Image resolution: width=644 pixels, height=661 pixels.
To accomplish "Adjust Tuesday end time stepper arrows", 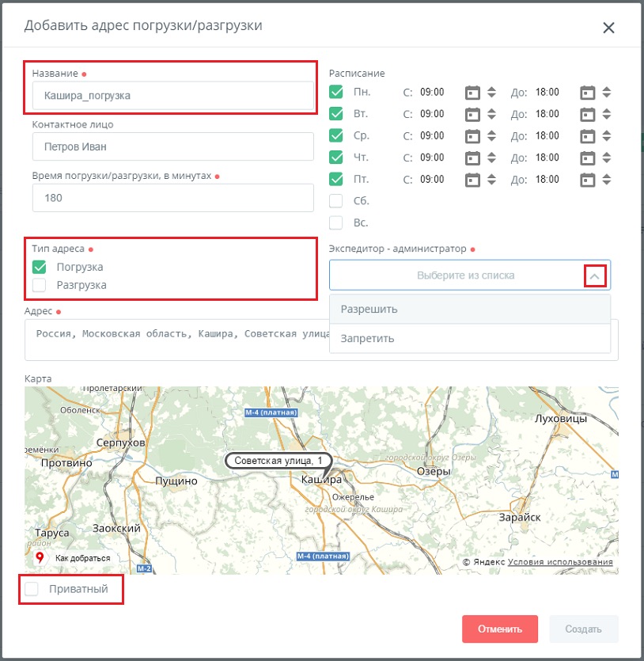I will 607,114.
